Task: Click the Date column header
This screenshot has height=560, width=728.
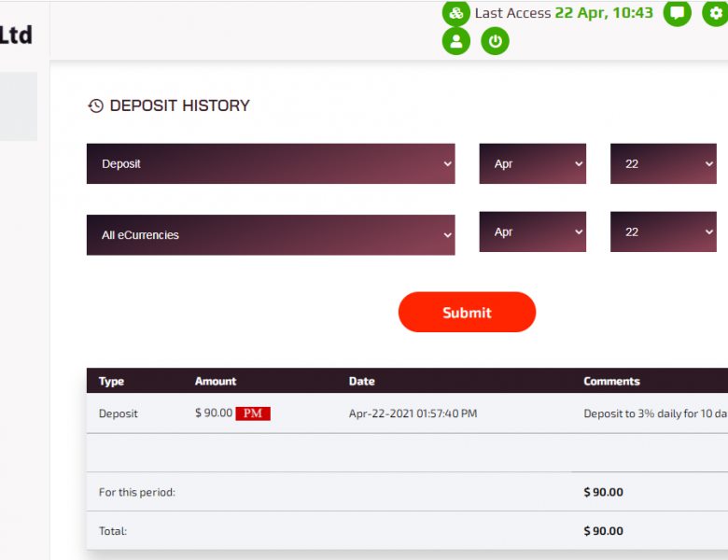Action: [x=362, y=381]
